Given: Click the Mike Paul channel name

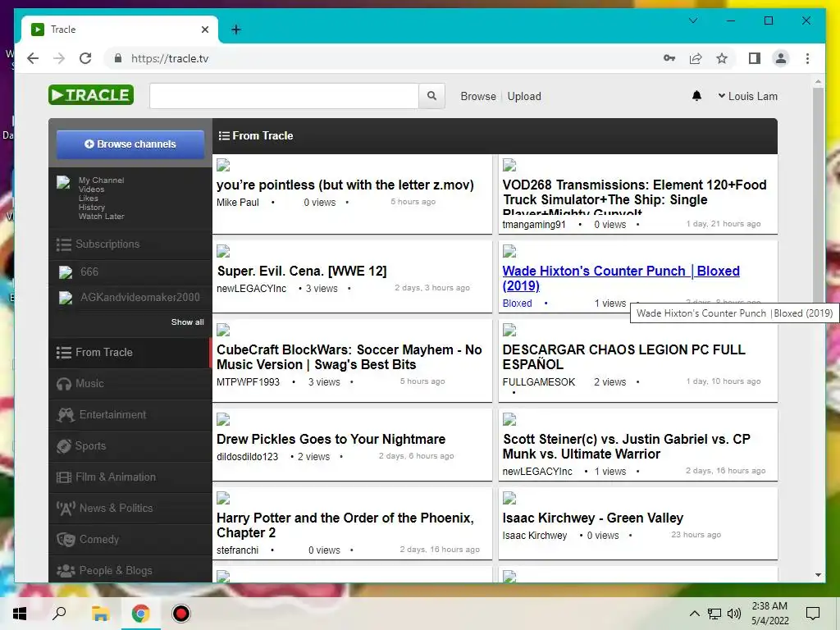Looking at the screenshot, I should tap(237, 203).
